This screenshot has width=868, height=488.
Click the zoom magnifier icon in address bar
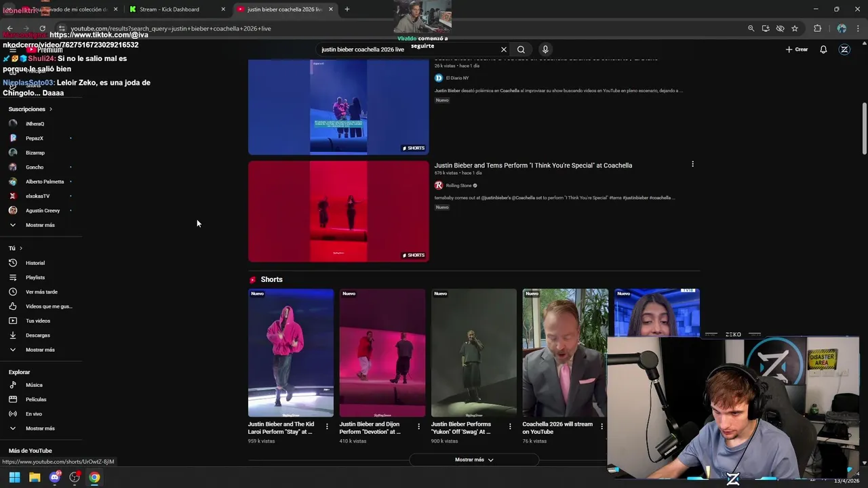point(751,28)
